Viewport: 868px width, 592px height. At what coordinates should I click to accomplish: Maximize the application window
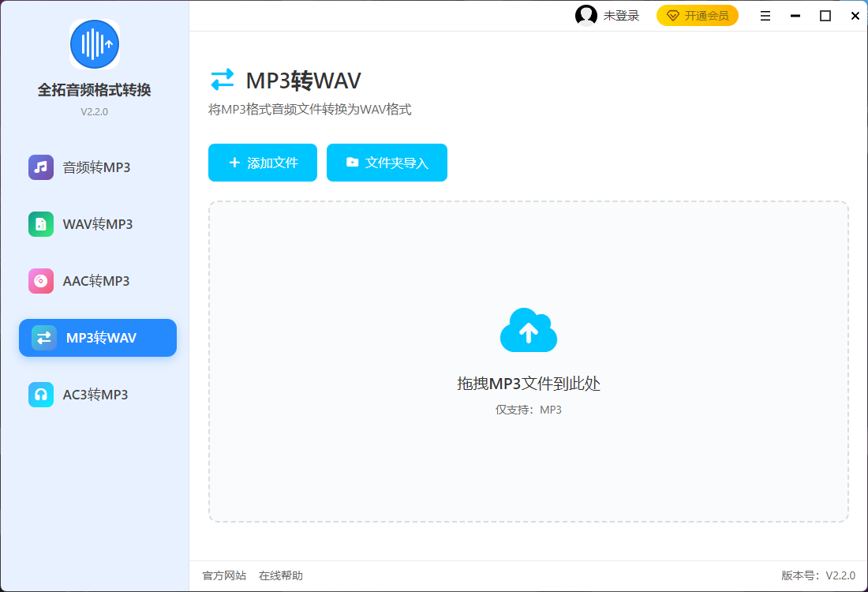(x=825, y=16)
